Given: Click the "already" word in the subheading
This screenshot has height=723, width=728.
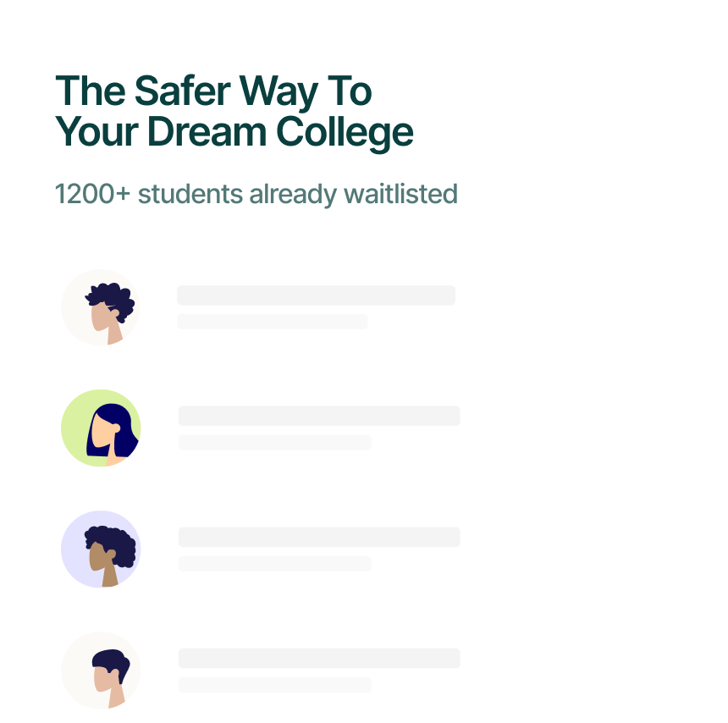Looking at the screenshot, I should point(293,194).
